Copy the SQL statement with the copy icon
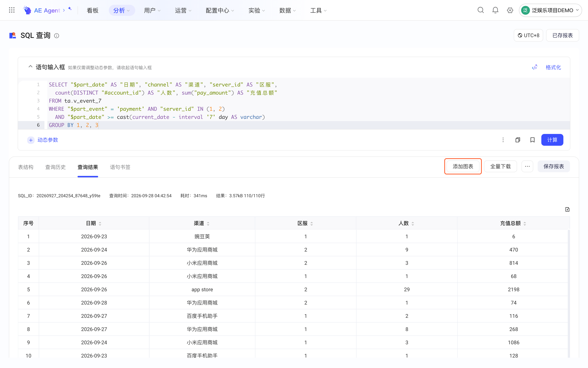588x368 pixels. (x=518, y=140)
